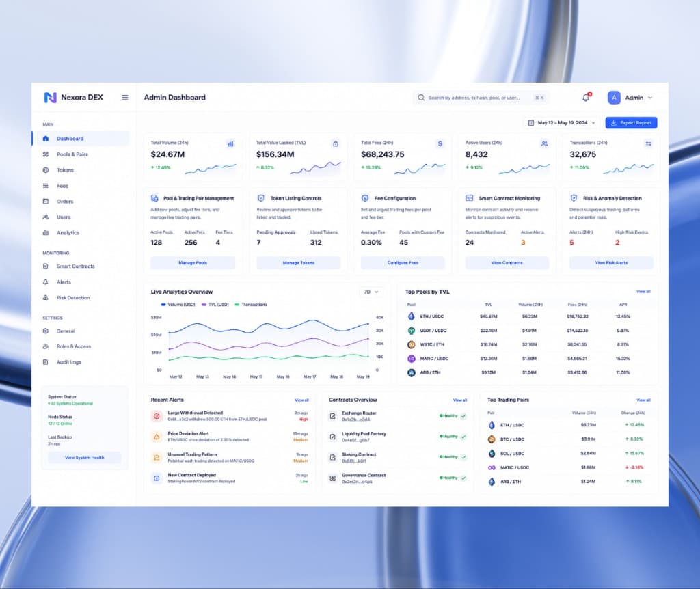Click Governance Contract healthy checkmark

click(464, 478)
